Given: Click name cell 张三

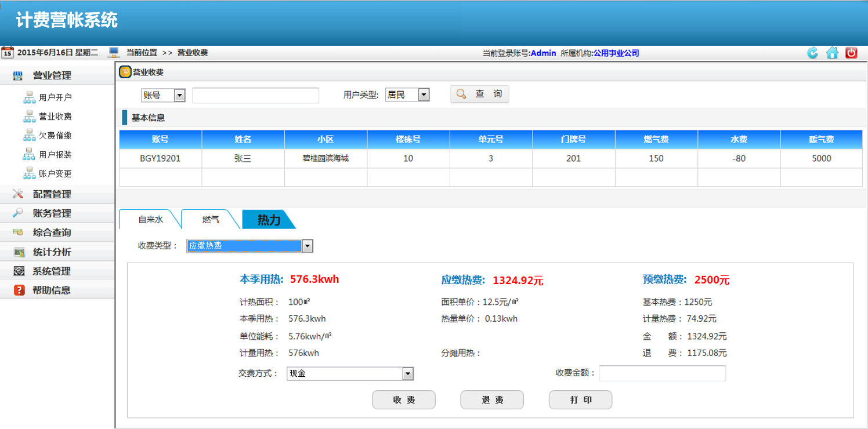Looking at the screenshot, I should (243, 158).
